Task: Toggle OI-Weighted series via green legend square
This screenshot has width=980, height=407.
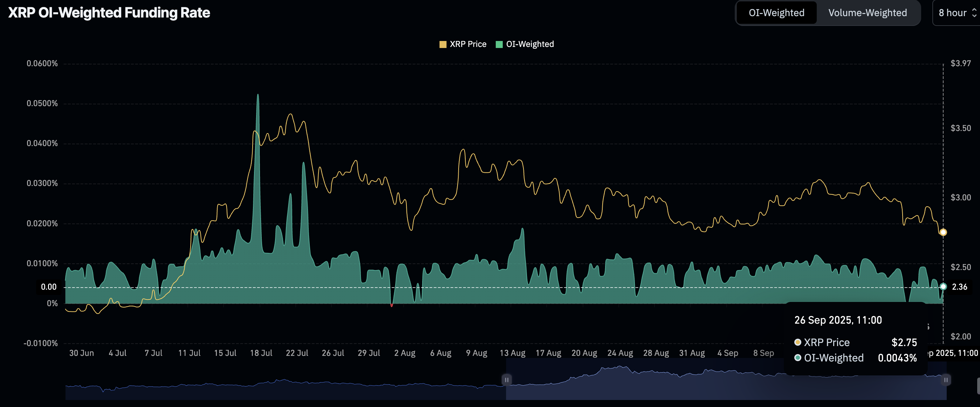Action: (x=499, y=44)
